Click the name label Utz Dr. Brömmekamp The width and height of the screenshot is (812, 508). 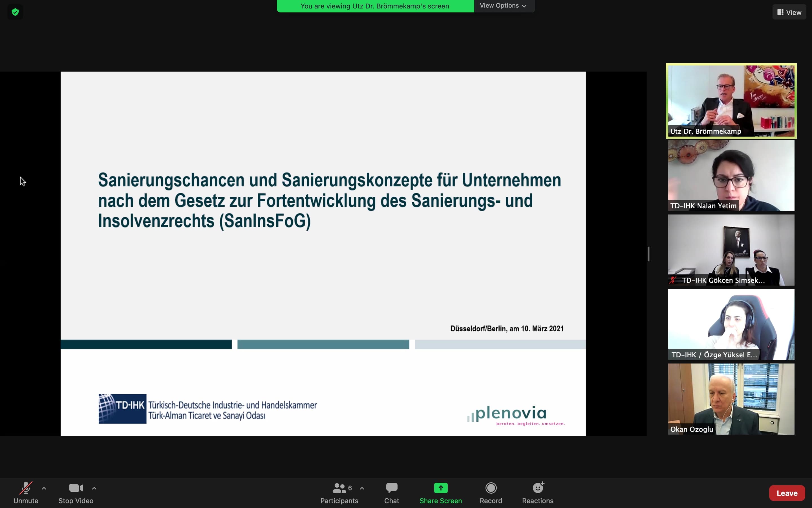pos(706,131)
